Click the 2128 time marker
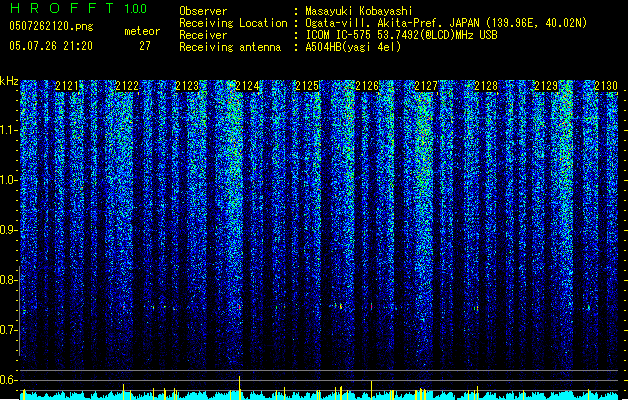The image size is (629, 400). 486,86
